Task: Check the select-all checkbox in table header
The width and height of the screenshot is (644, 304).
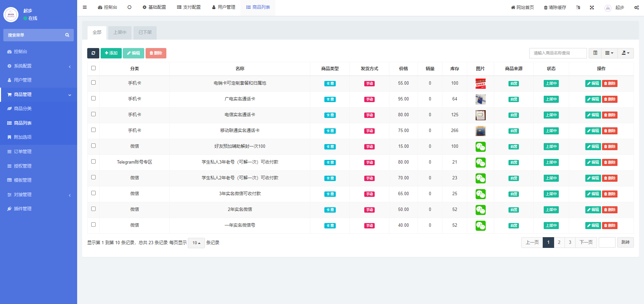Action: 94,68
